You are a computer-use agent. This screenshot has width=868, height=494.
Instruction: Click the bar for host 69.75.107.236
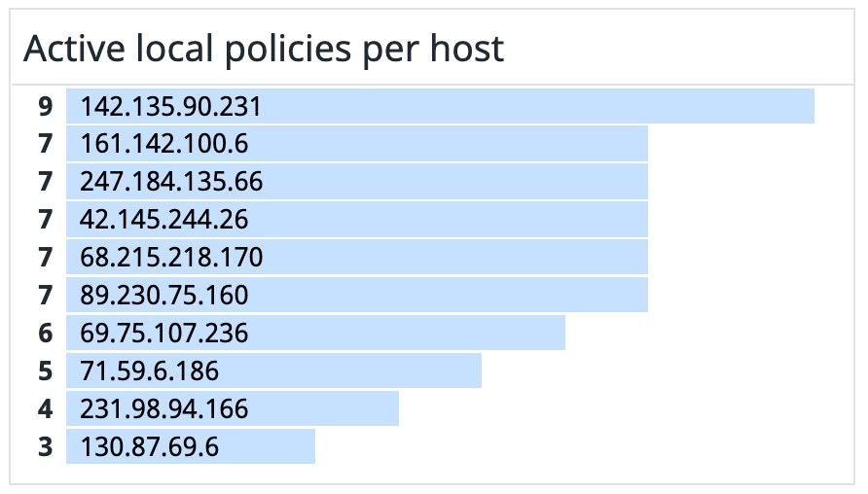[315, 333]
